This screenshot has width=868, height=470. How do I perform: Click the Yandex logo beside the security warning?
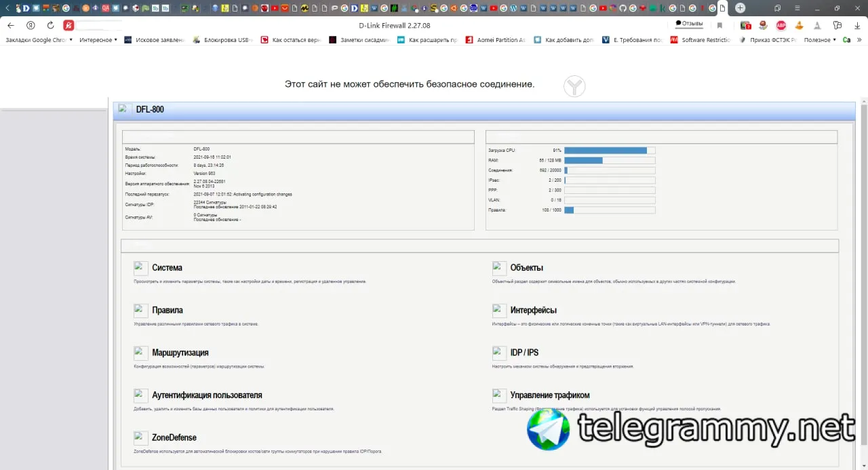[574, 86]
